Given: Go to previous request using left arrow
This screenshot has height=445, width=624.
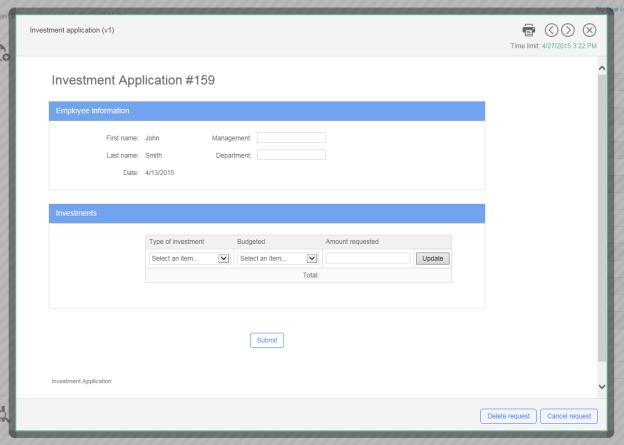Looking at the screenshot, I should point(552,30).
